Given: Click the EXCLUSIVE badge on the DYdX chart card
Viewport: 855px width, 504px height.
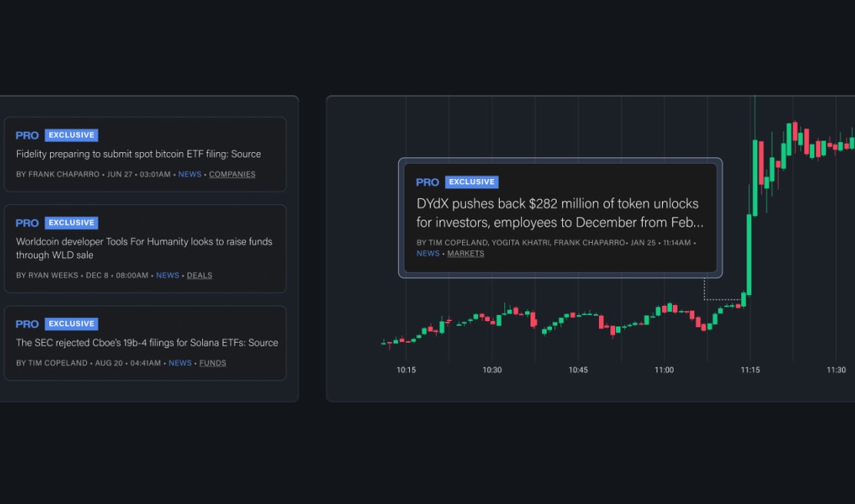Looking at the screenshot, I should click(471, 181).
